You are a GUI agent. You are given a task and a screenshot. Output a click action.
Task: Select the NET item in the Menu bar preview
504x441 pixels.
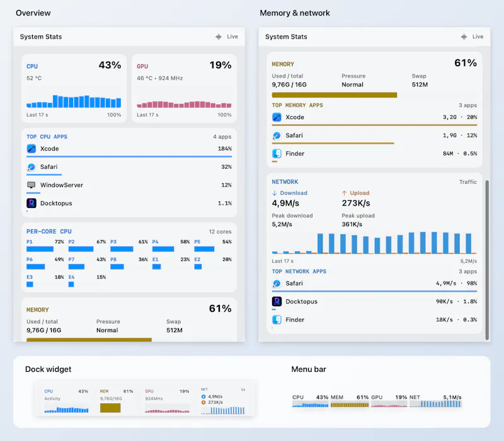435,401
